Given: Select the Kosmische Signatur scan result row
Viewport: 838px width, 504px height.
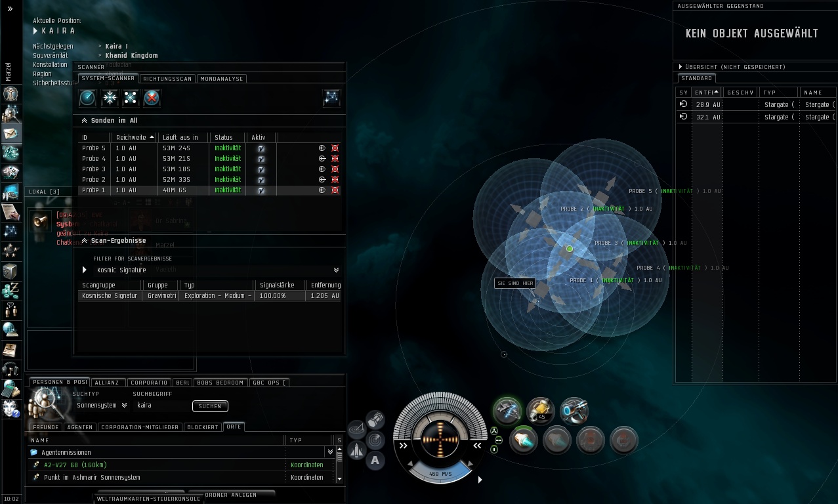Looking at the screenshot, I should [x=210, y=296].
